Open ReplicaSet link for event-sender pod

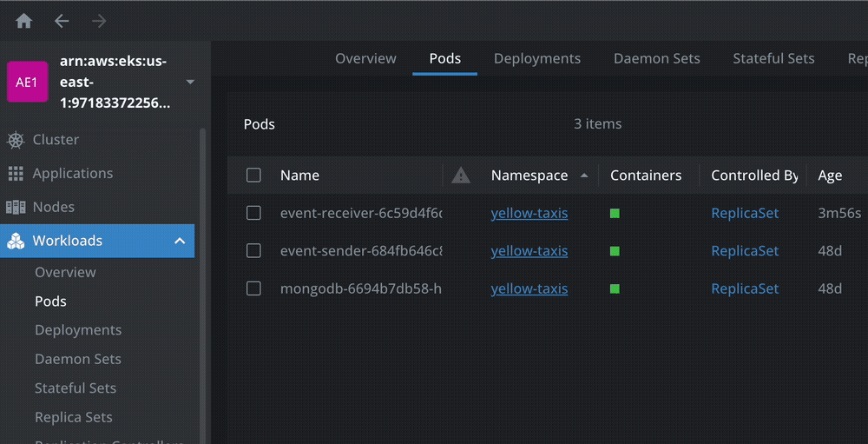coord(745,251)
